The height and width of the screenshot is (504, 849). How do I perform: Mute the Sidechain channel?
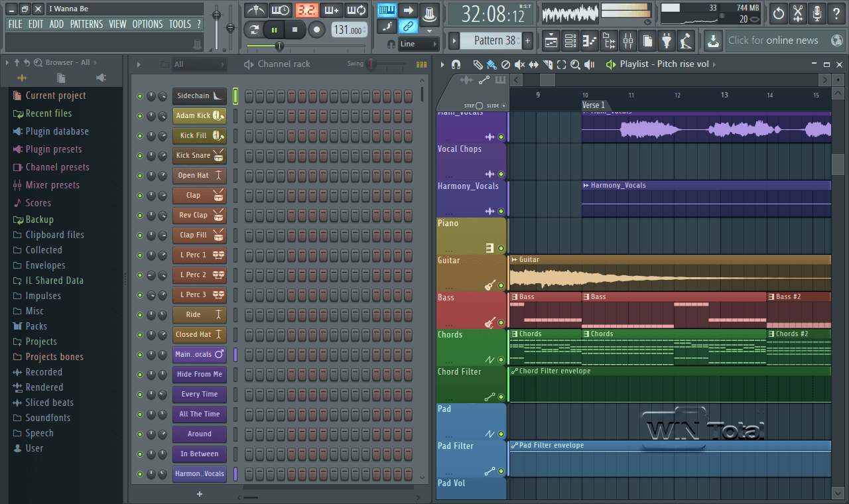(140, 96)
